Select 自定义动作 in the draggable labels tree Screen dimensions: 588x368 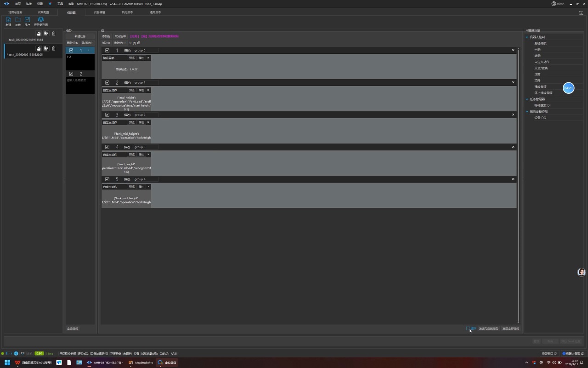pos(542,62)
